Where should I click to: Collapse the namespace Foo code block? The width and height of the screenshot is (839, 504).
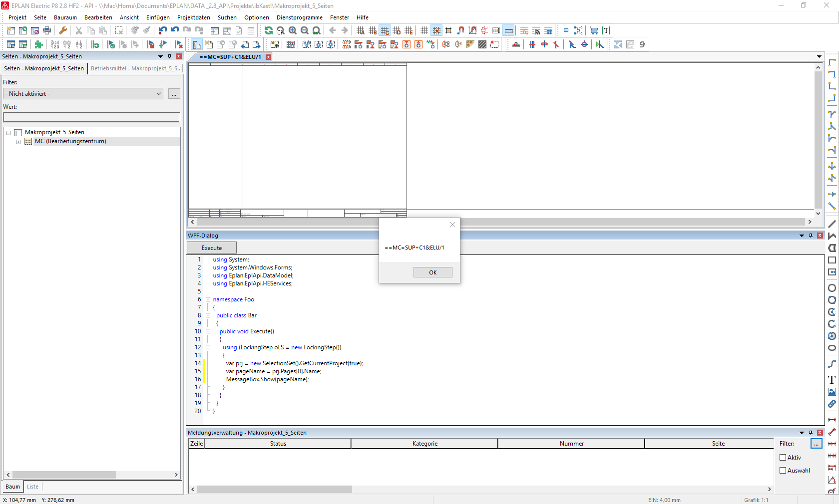coord(208,299)
